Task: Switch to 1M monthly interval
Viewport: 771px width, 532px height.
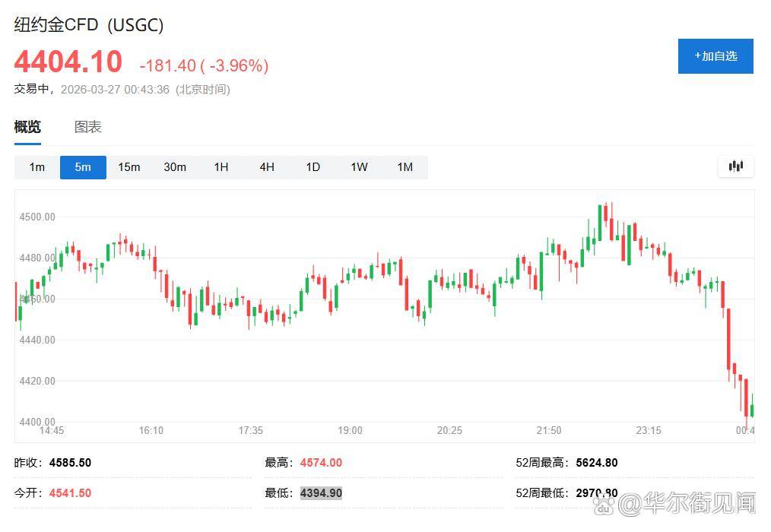Action: (x=405, y=167)
